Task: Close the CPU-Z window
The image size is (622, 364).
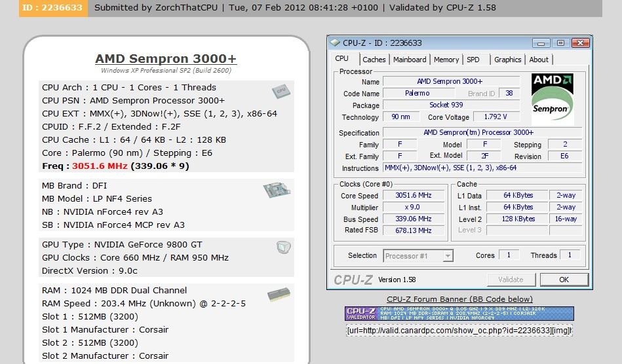Action: pyautogui.click(x=580, y=43)
